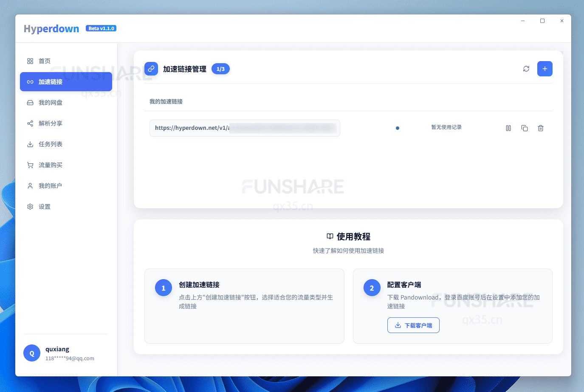Close the Hyperdown window
The image size is (584, 392).
(562, 21)
